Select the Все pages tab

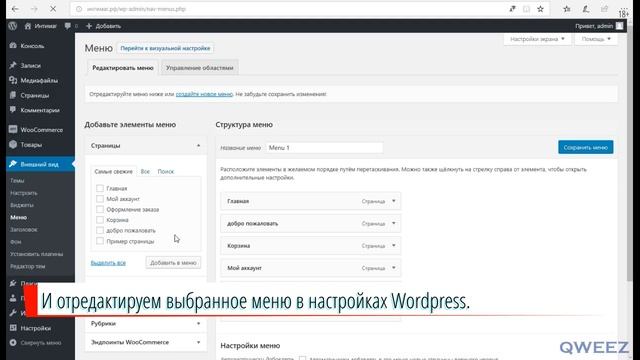145,172
